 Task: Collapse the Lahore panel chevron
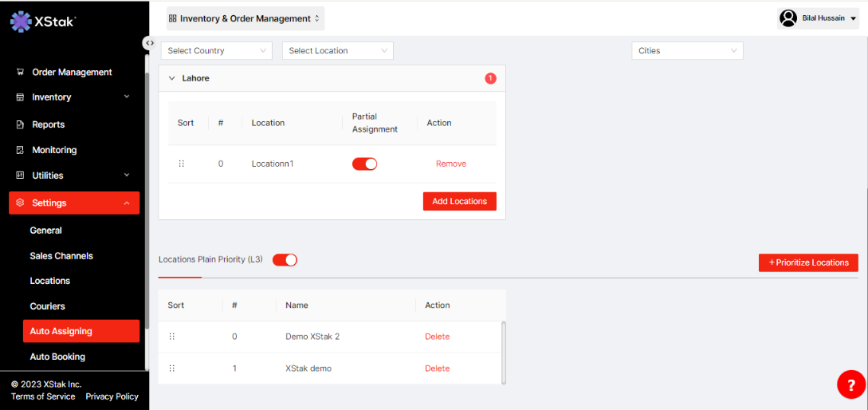[171, 79]
